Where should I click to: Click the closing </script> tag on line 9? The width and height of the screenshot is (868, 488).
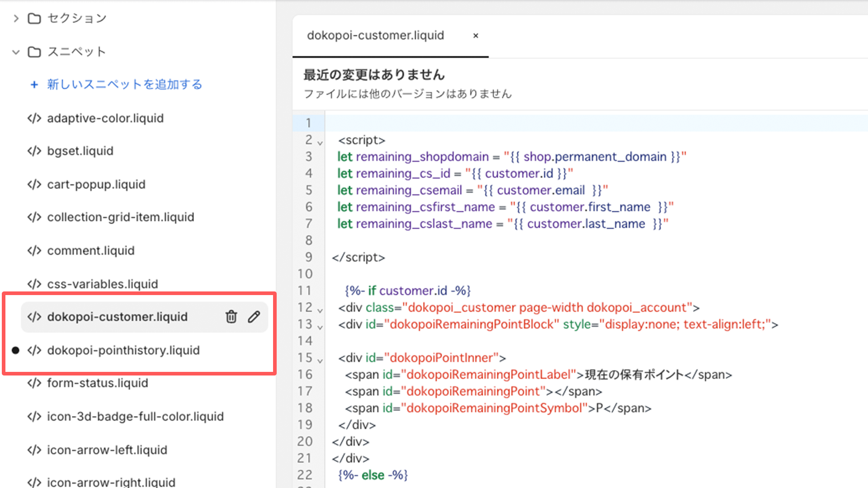click(x=359, y=258)
